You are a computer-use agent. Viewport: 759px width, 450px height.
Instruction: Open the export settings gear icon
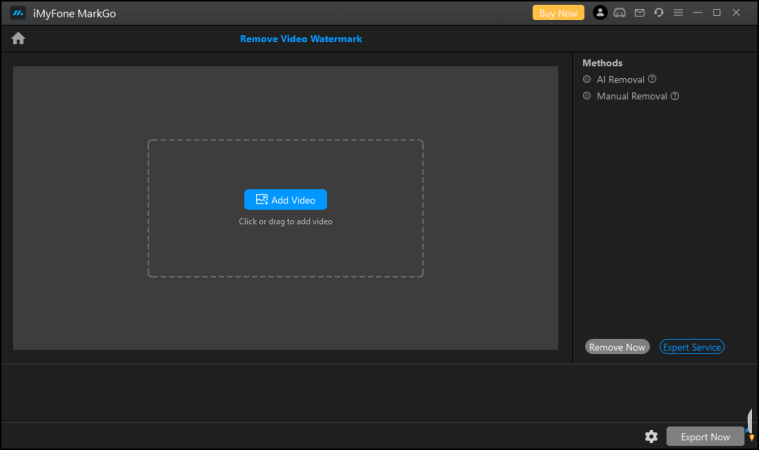tap(651, 436)
